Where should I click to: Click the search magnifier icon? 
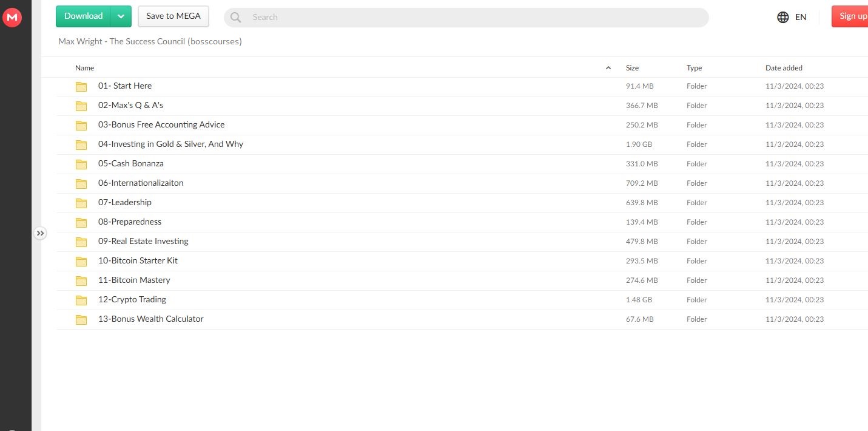click(x=235, y=17)
